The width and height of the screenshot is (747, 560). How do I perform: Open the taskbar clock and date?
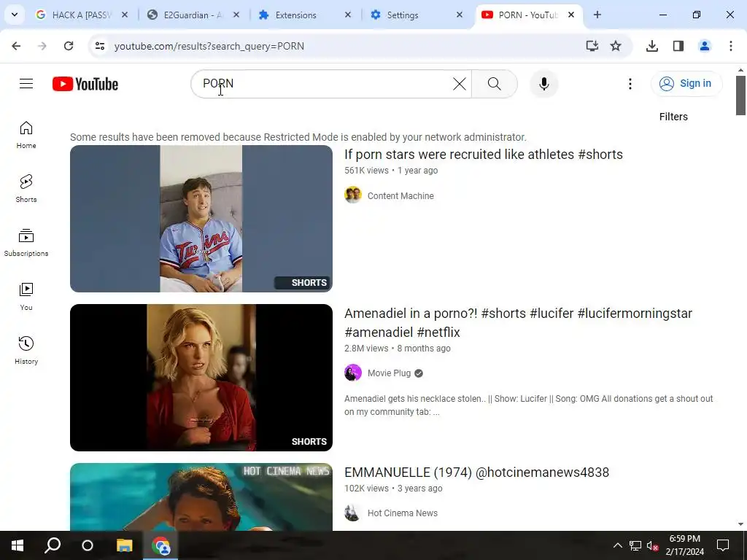[x=684, y=545]
